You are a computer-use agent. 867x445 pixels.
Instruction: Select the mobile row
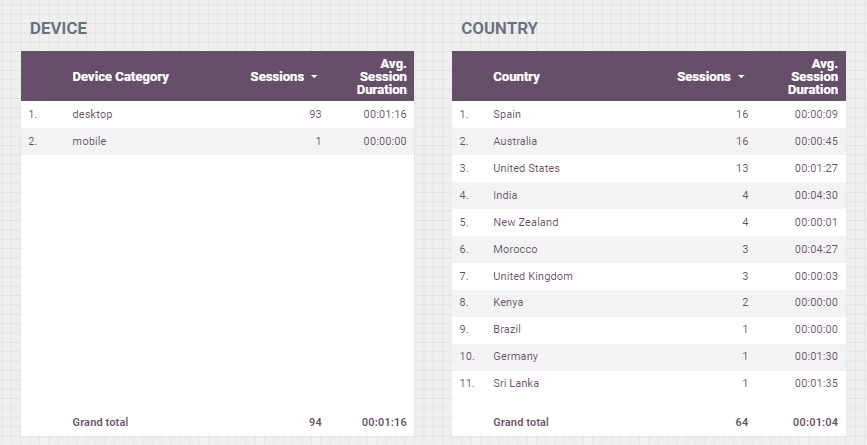click(217, 142)
